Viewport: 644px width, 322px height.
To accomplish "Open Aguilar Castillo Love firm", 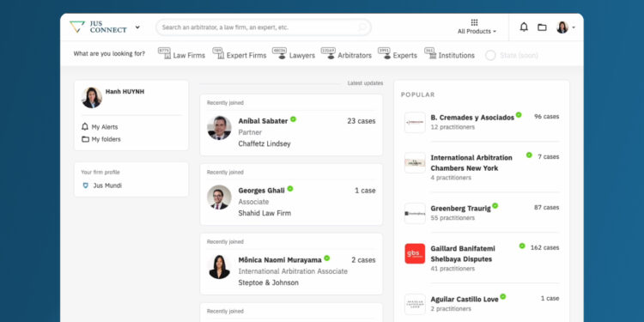I will tap(464, 300).
